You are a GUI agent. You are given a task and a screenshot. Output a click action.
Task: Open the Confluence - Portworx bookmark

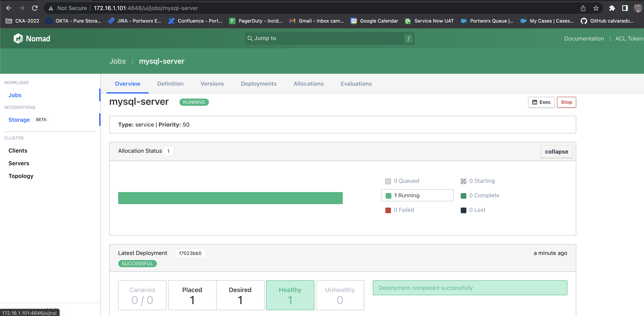tap(195, 21)
